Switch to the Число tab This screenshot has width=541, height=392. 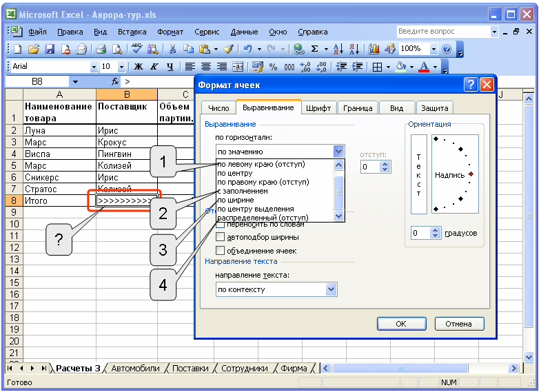(218, 108)
